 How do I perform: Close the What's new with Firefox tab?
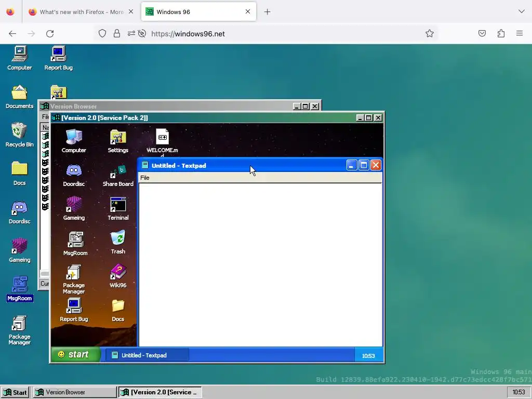(x=131, y=11)
